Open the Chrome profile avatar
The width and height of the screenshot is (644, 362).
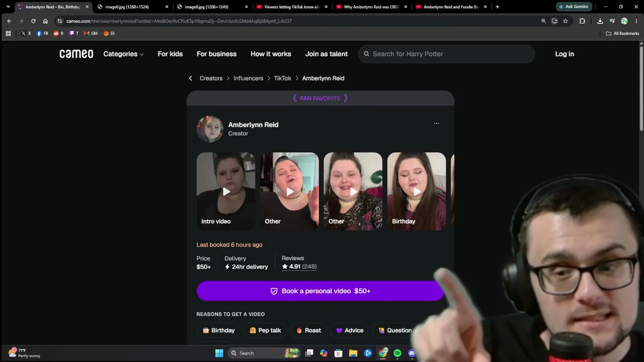pos(624,21)
